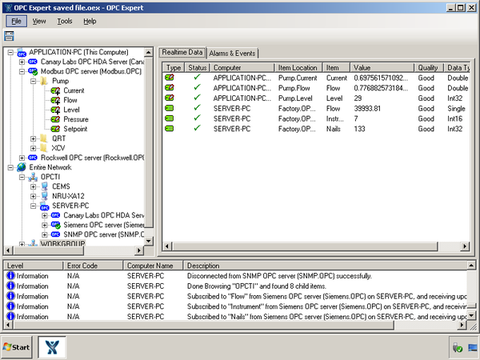Expand the Siemens OPC server node
480x360 pixels.
(x=44, y=225)
